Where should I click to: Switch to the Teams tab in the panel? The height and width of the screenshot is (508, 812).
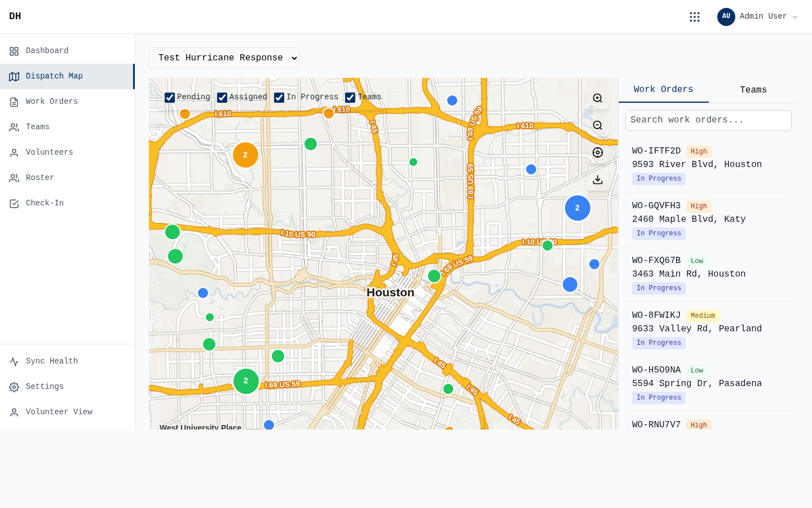click(x=753, y=90)
